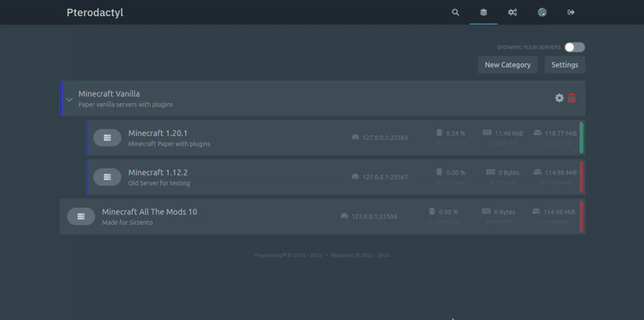Viewport: 644px width, 320px height.
Task: Open Minecraft Vanilla category gear settings
Action: click(559, 98)
